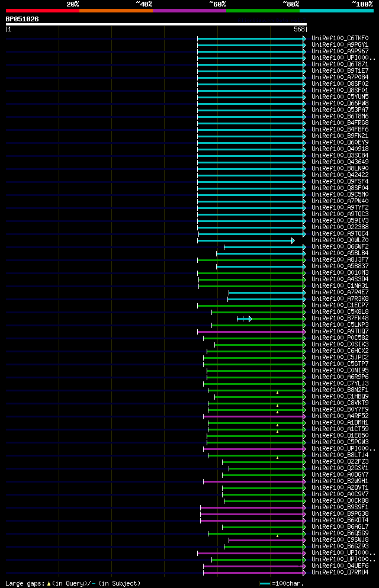This screenshot has width=379, height=588.
Task: Select the UniRef100_A7R4E7 label
Action: tap(340, 292)
